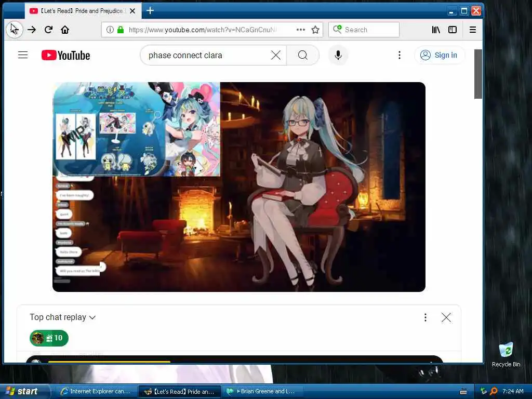Open the YouTube guide hamburger menu
This screenshot has width=532, height=399.
pyautogui.click(x=23, y=55)
